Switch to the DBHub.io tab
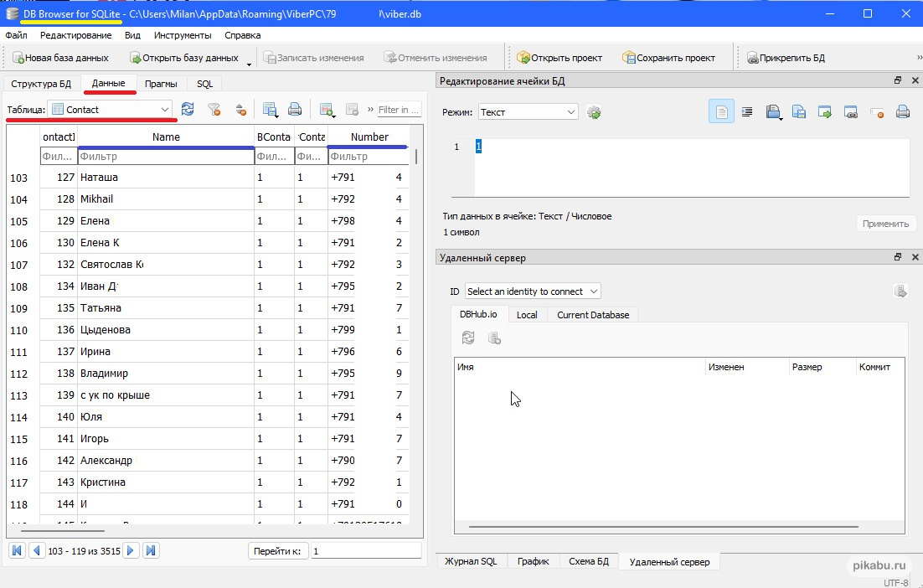Screen dimensions: 923x588 pos(478,314)
